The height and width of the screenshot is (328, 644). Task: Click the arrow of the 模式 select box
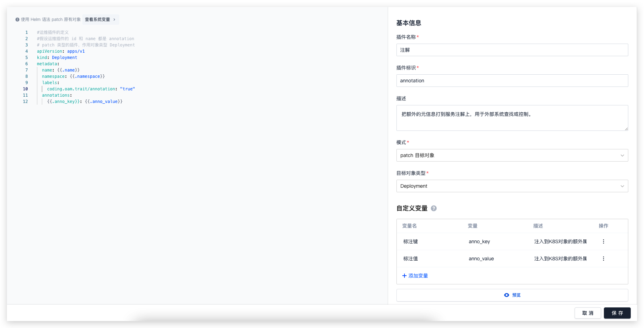click(x=622, y=155)
